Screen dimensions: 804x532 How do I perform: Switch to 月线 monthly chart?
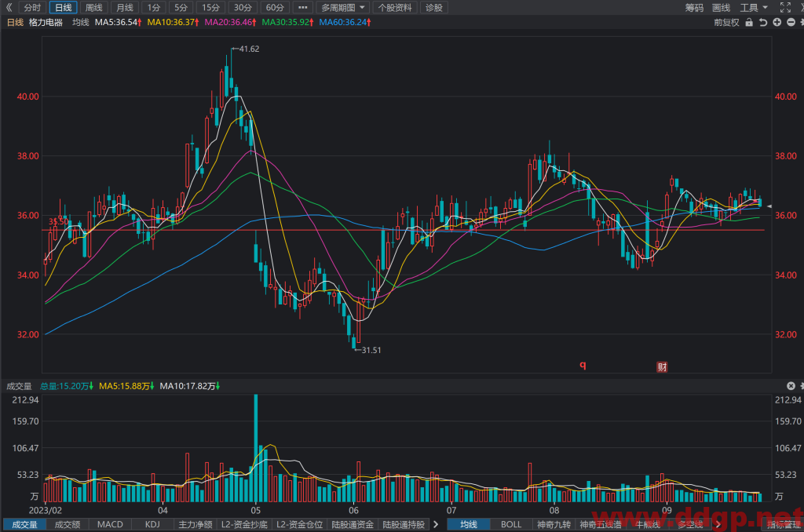(x=125, y=8)
